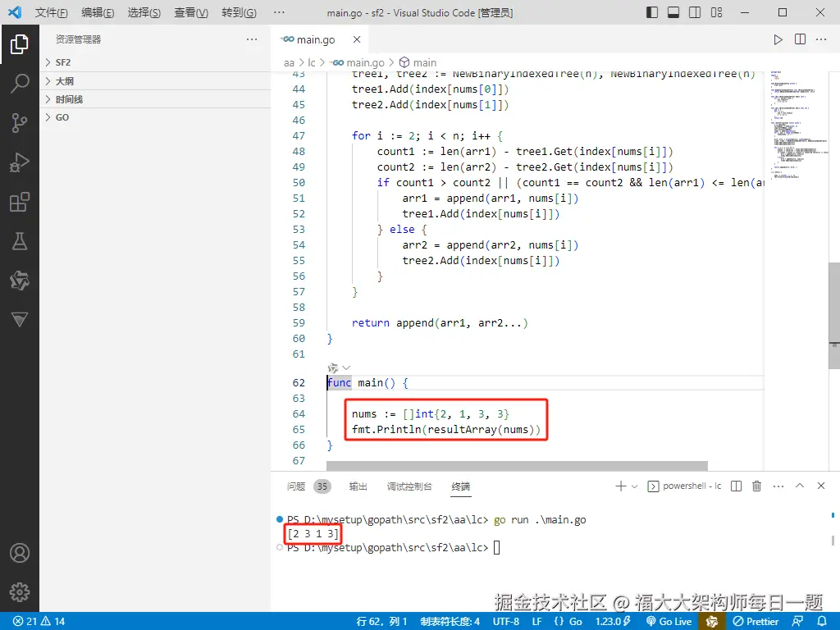This screenshot has height=630, width=840.
Task: Change the LF end of line sequence
Action: (x=536, y=621)
